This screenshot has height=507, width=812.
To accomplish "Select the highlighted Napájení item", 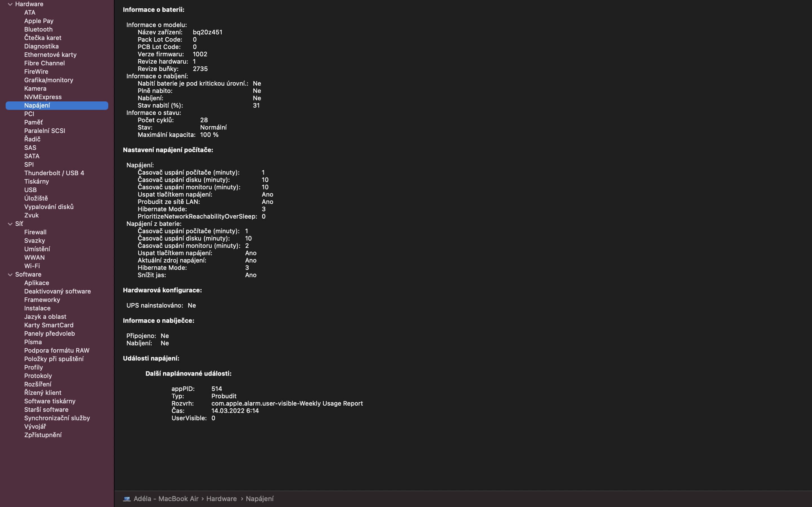I will [x=37, y=106].
